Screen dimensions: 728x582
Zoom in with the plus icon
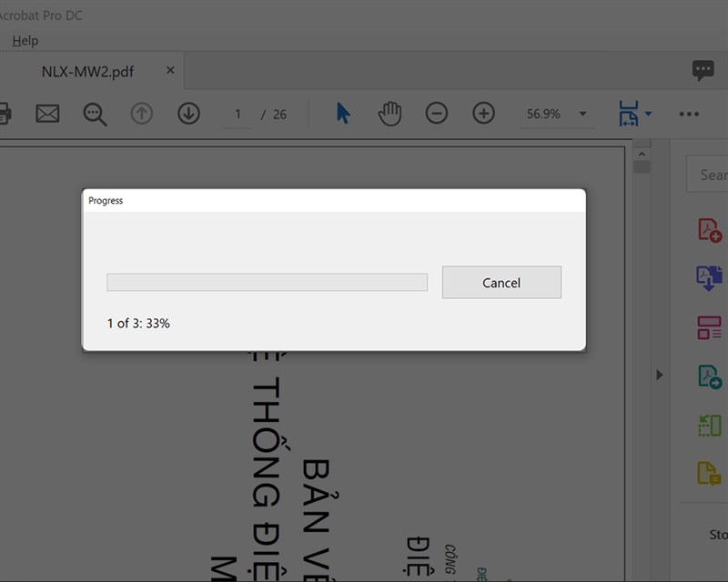pyautogui.click(x=483, y=113)
